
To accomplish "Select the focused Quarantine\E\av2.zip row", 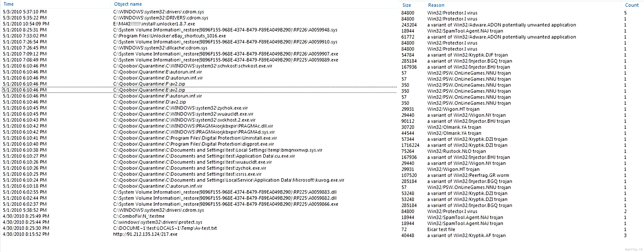I will click(199, 90).
